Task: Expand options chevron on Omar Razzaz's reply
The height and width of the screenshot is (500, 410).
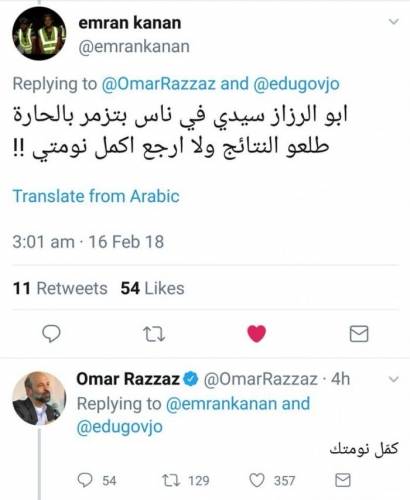Action: pos(394,379)
